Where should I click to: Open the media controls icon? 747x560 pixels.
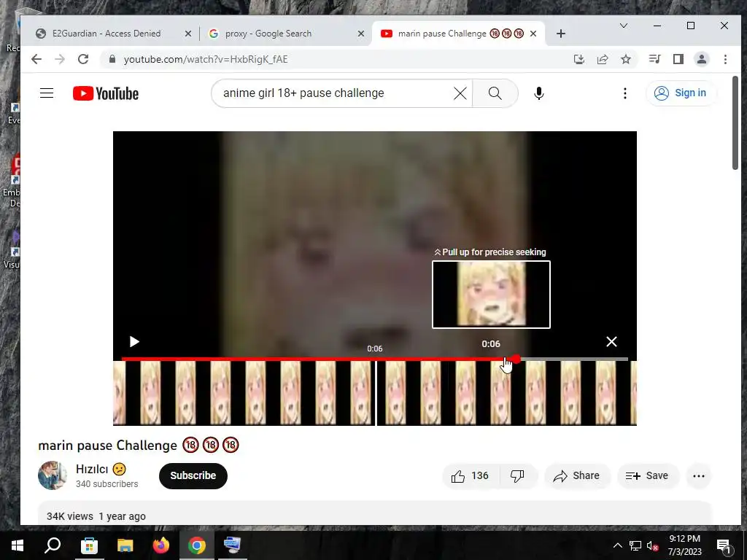654,59
